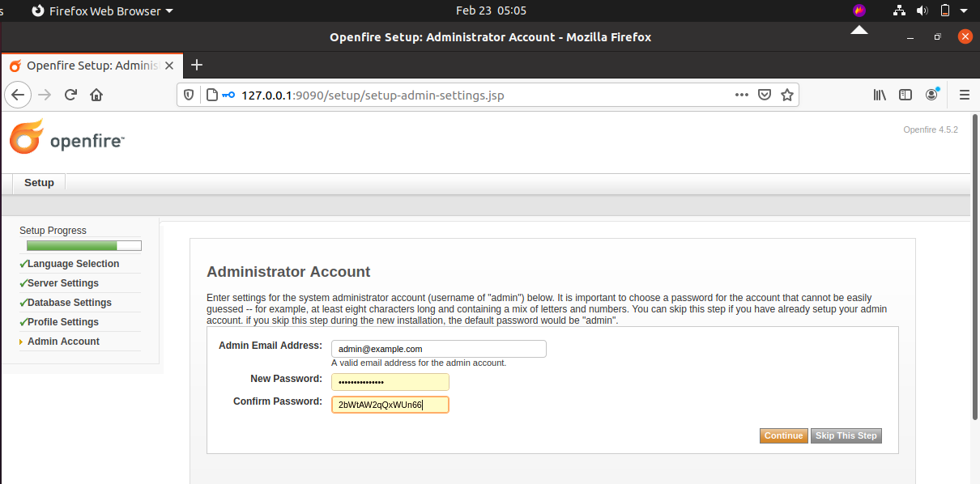
Task: Save page to Pocket icon
Action: click(764, 95)
